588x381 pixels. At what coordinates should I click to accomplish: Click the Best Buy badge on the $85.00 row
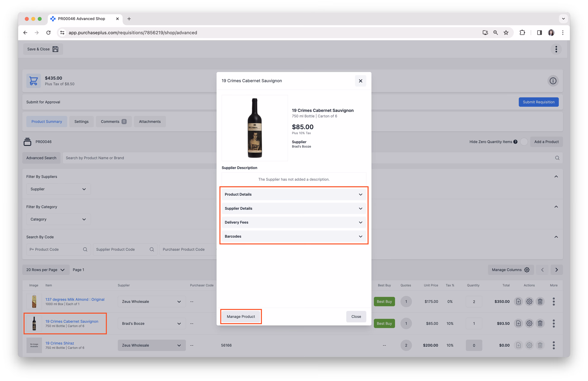tap(384, 324)
